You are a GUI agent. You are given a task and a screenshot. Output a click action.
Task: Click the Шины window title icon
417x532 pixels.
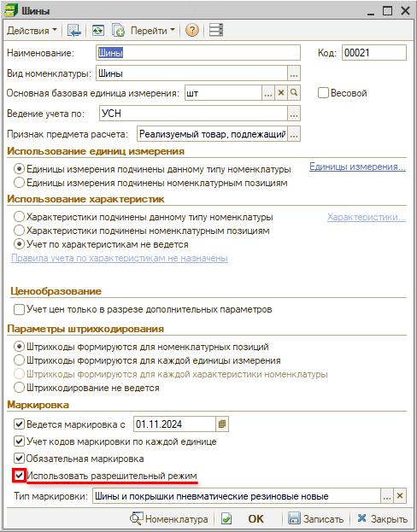(x=11, y=10)
